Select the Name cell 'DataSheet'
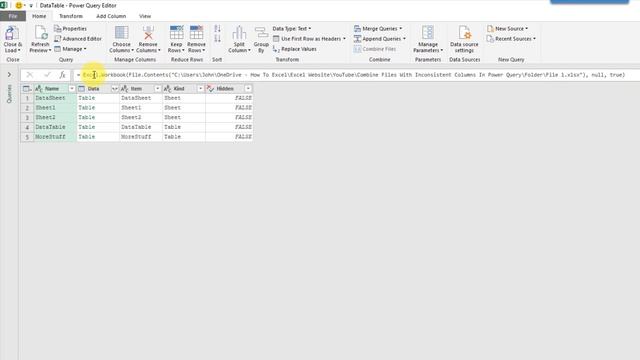640x360 pixels. tap(55, 98)
